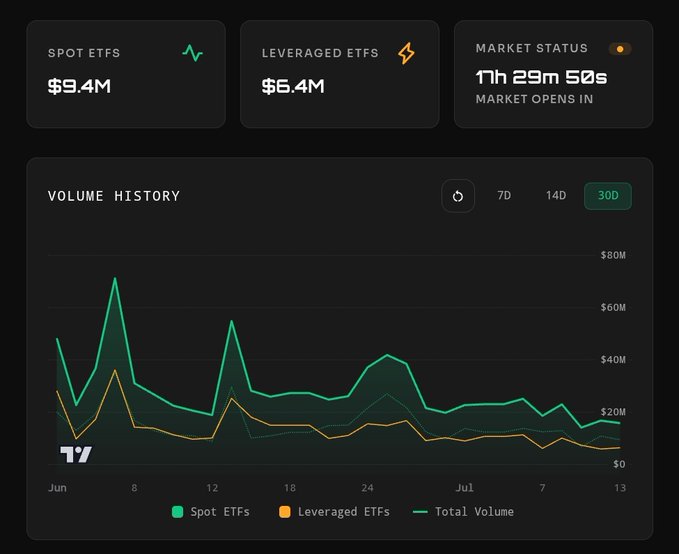679x554 pixels.
Task: Switch volume history to 14D range
Action: coord(556,196)
